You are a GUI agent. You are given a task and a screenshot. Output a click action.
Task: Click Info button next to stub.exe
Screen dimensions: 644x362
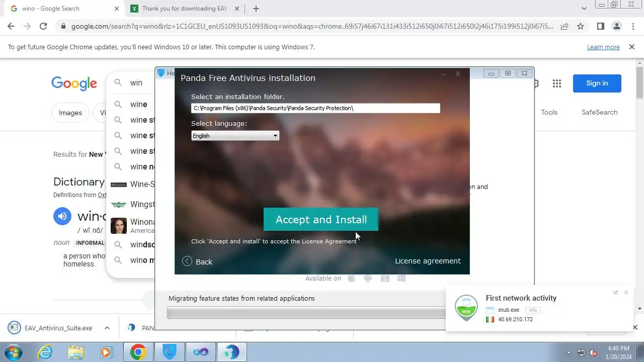533,310
